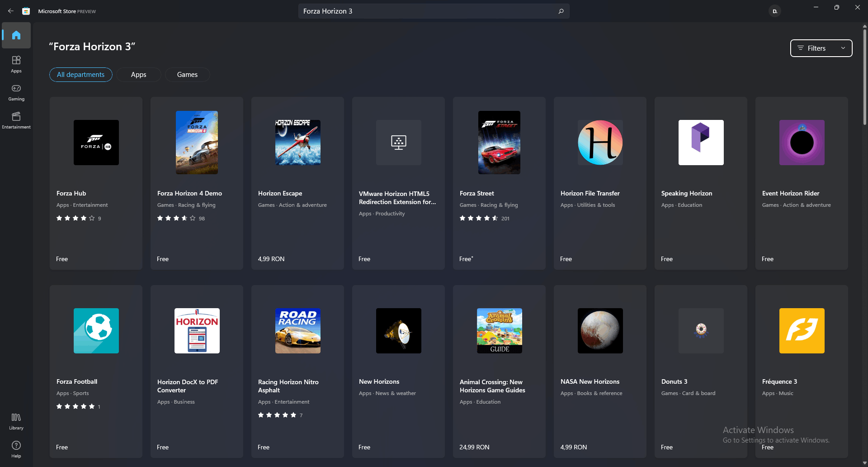868x467 pixels.
Task: Open the Road Racing game thumbnail
Action: tap(298, 331)
